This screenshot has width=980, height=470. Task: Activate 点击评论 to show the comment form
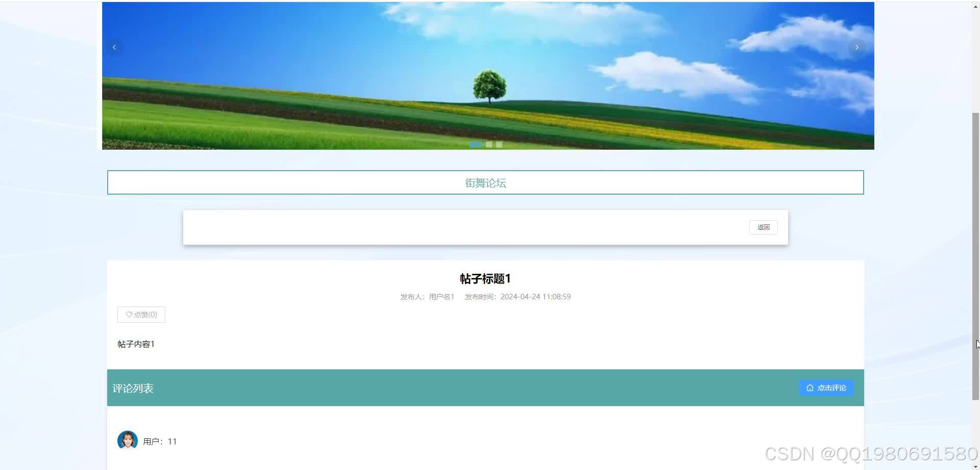(826, 388)
